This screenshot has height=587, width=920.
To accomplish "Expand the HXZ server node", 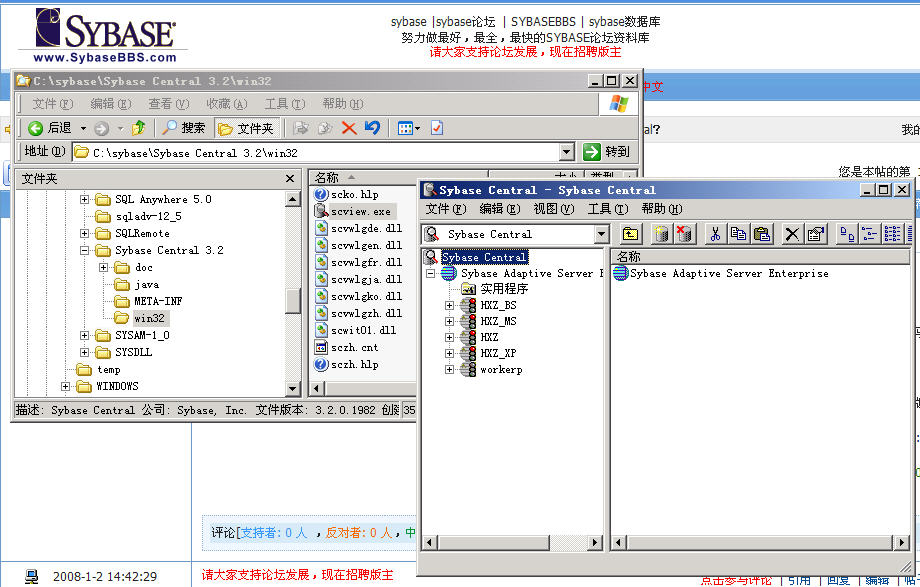I will 449,337.
